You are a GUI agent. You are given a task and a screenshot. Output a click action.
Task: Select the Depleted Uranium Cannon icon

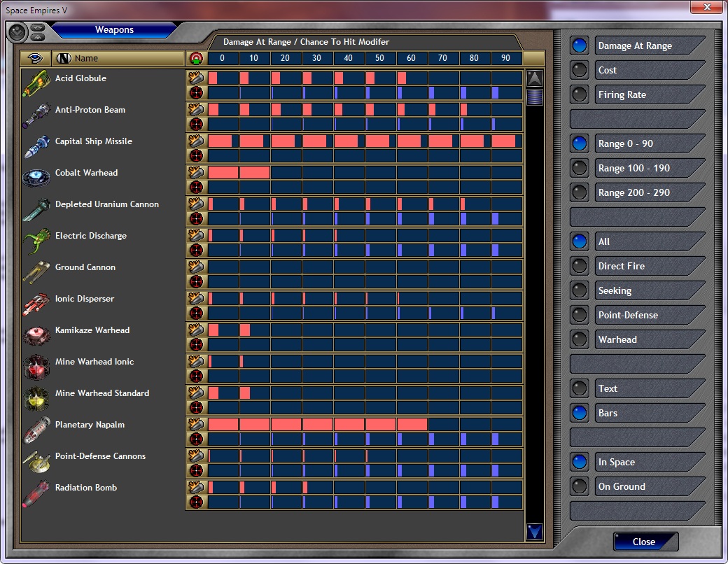pos(36,211)
